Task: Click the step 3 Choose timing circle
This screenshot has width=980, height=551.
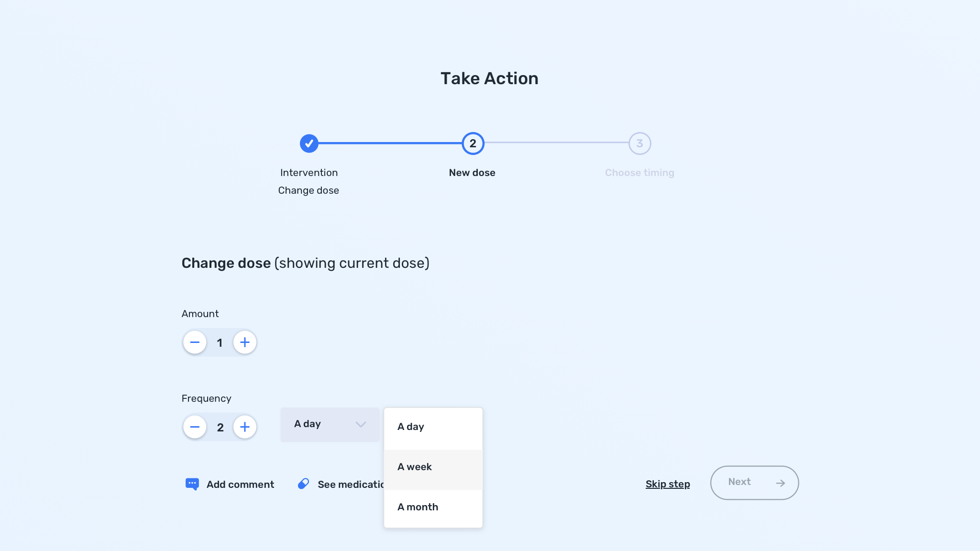Action: (x=639, y=143)
